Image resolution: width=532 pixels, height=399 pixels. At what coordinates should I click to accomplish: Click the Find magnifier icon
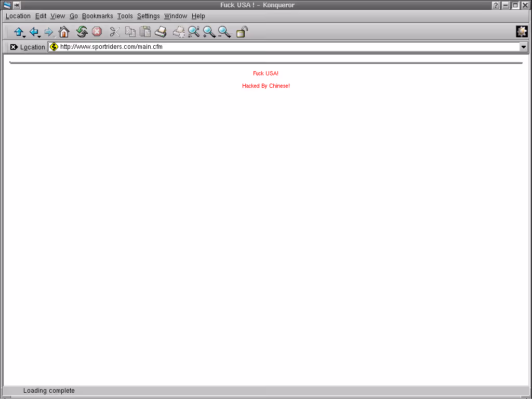pyautogui.click(x=193, y=32)
